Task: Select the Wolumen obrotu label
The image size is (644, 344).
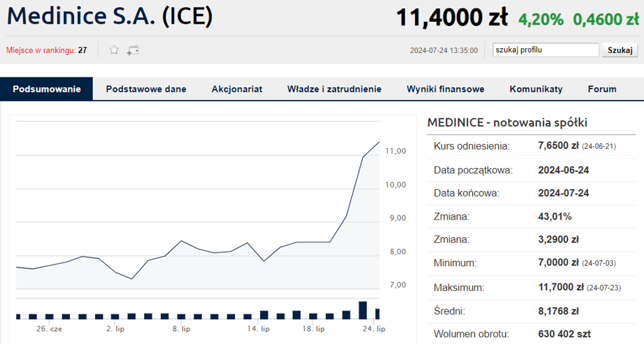Action: point(471,334)
